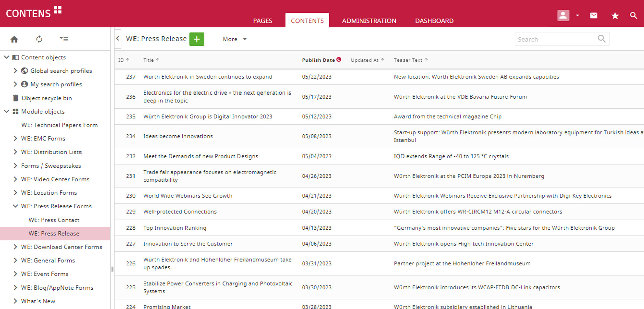Sort table by Publish Date column

coord(318,60)
